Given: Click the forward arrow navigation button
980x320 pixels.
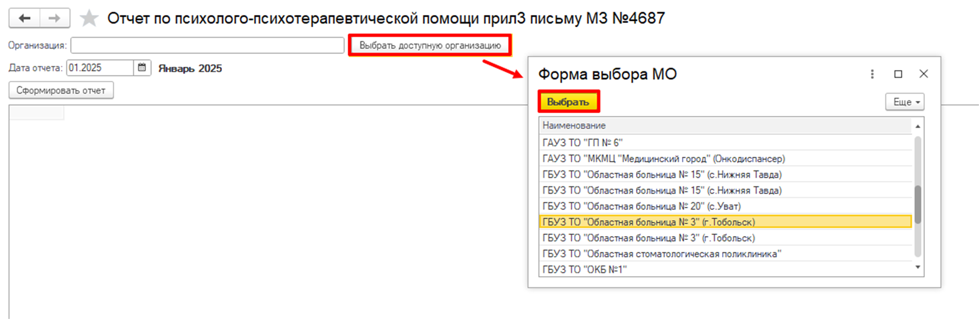Looking at the screenshot, I should (x=54, y=18).
